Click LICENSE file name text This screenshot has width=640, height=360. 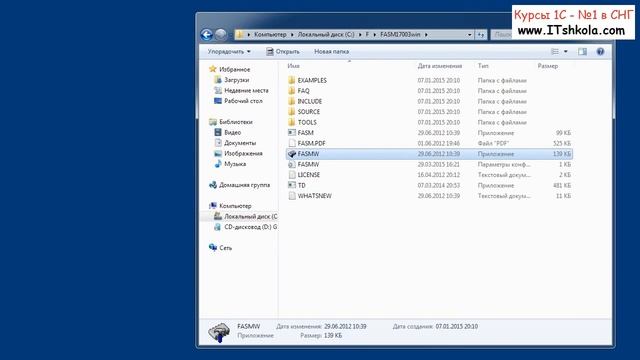309,175
